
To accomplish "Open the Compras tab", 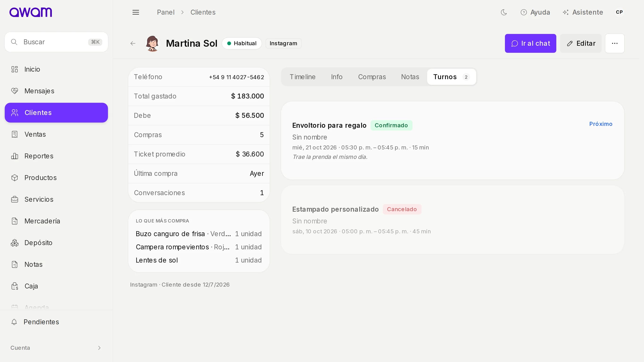I will tap(372, 77).
